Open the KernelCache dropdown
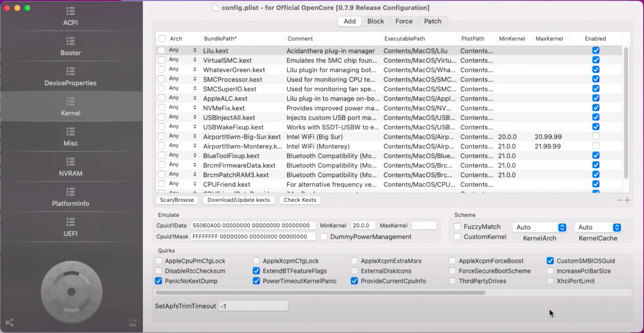The image size is (644, 333). [598, 227]
